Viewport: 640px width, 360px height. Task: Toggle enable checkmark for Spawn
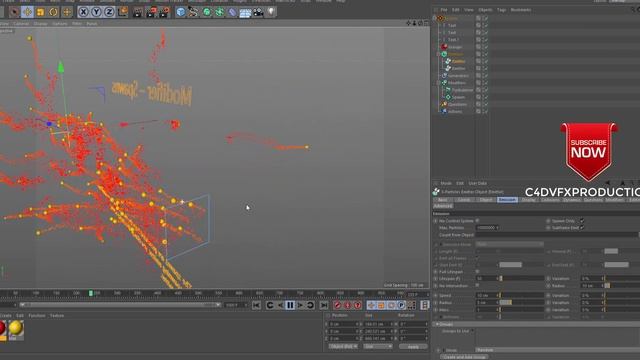[x=486, y=97]
